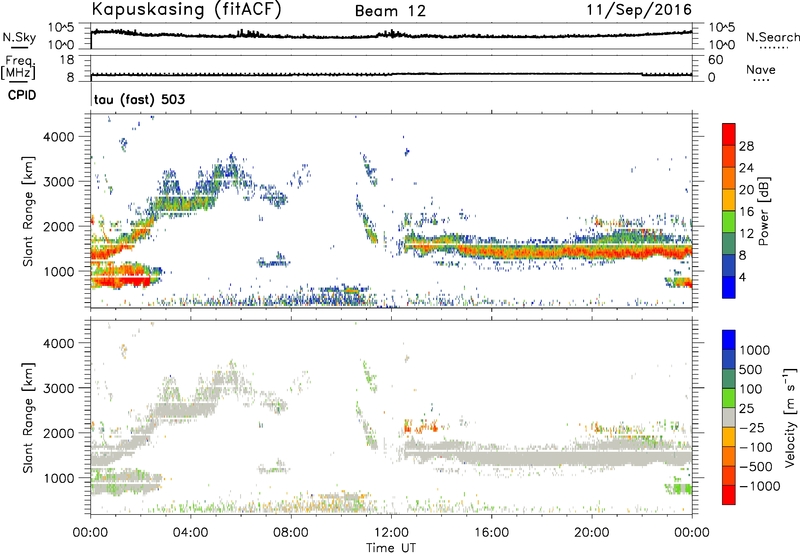Click the velocity scale value -1000

coord(759,486)
